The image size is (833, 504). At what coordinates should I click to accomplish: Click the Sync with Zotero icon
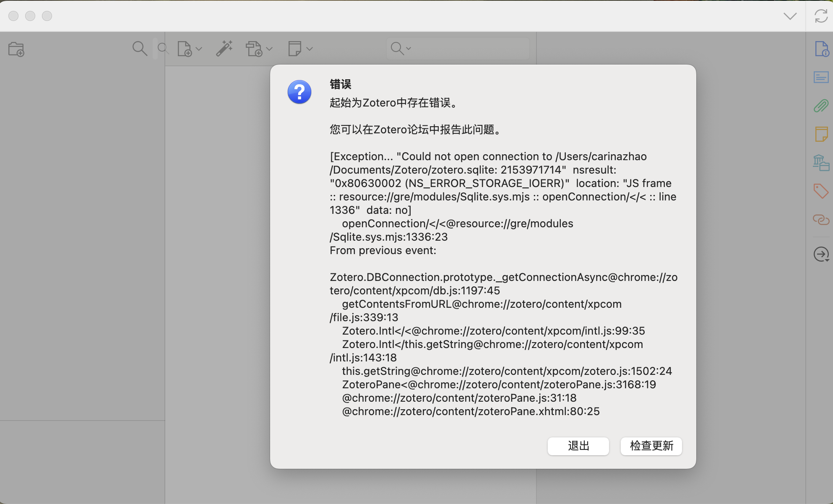click(x=821, y=16)
